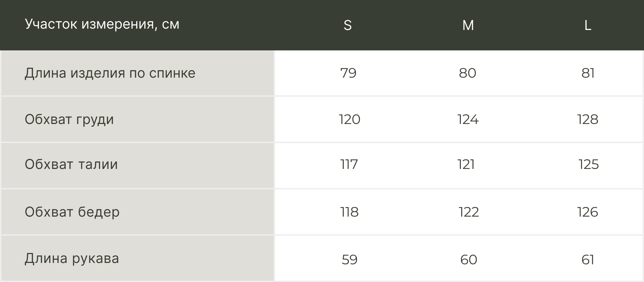This screenshot has height=282, width=644.
Task: Click the 'Длина рукава' row label
Action: click(72, 258)
